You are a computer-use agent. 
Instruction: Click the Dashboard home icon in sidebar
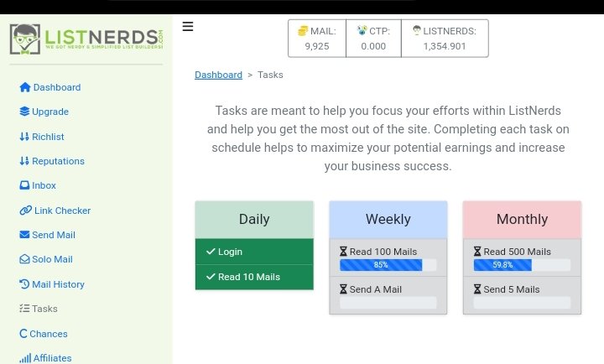[25, 87]
